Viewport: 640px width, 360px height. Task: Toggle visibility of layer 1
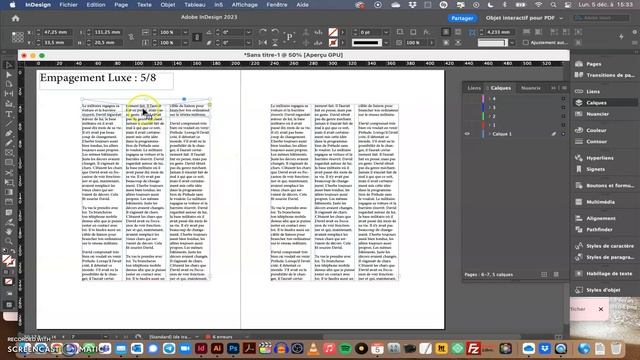click(x=467, y=125)
